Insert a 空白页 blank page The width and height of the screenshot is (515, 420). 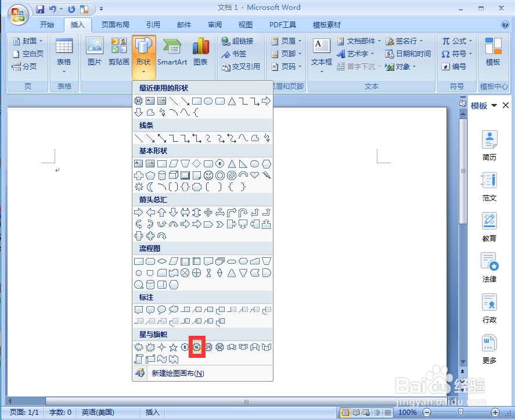point(28,54)
